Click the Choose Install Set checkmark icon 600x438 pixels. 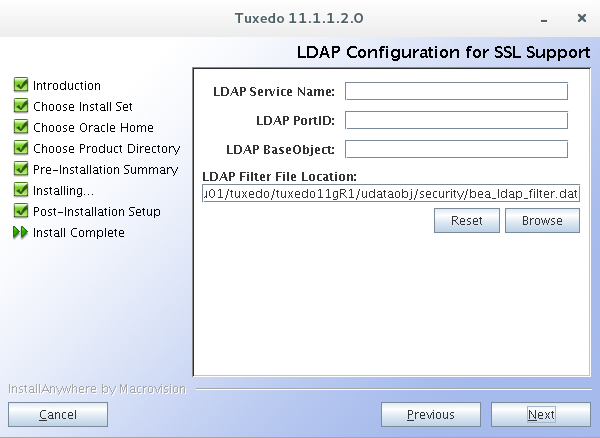pos(21,106)
